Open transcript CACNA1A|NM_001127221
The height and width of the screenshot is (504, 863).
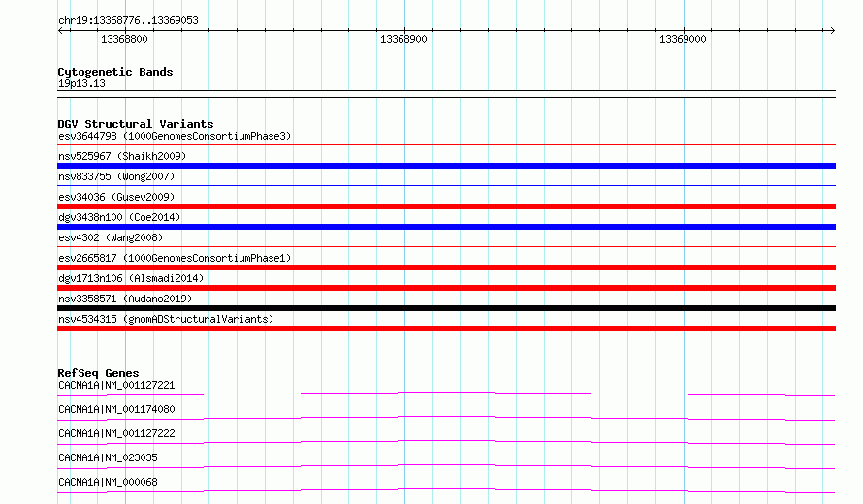[116, 385]
